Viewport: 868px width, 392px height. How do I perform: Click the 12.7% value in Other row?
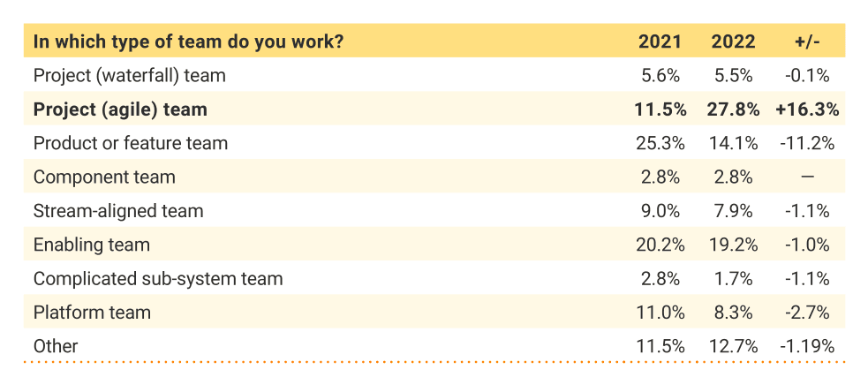[x=734, y=346]
